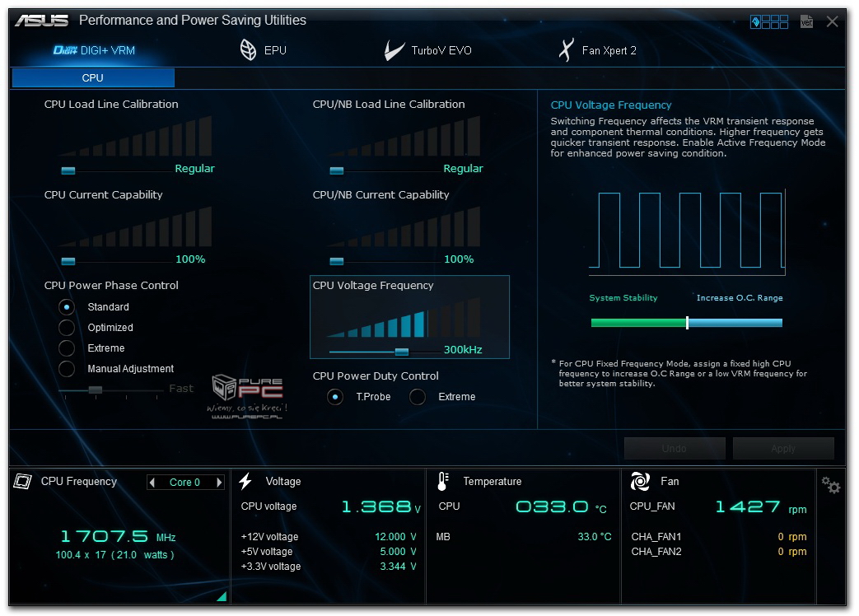Click the Undo button
The image size is (859, 616).
point(675,449)
